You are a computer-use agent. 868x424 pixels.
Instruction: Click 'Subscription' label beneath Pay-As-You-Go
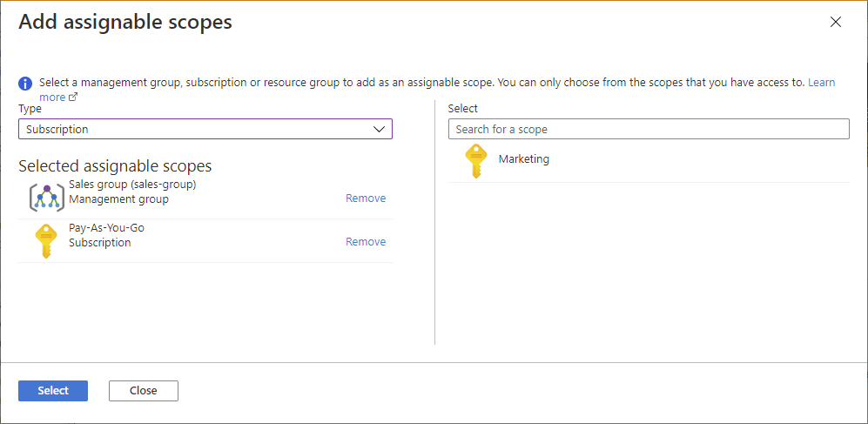click(100, 243)
